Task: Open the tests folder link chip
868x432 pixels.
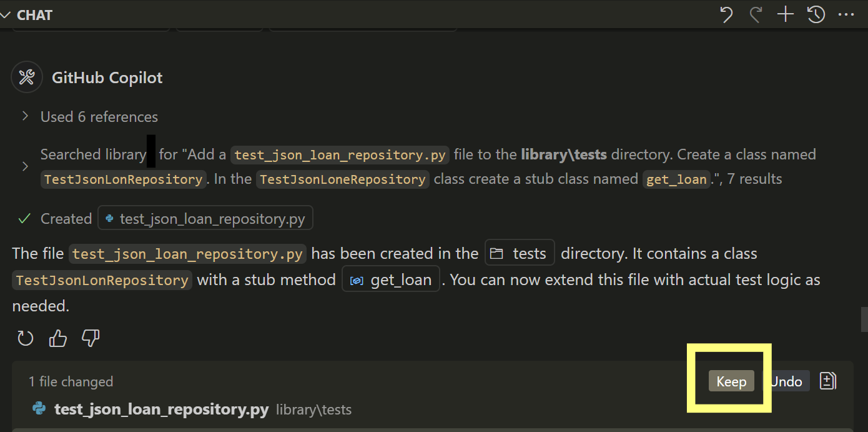Action: tap(520, 253)
